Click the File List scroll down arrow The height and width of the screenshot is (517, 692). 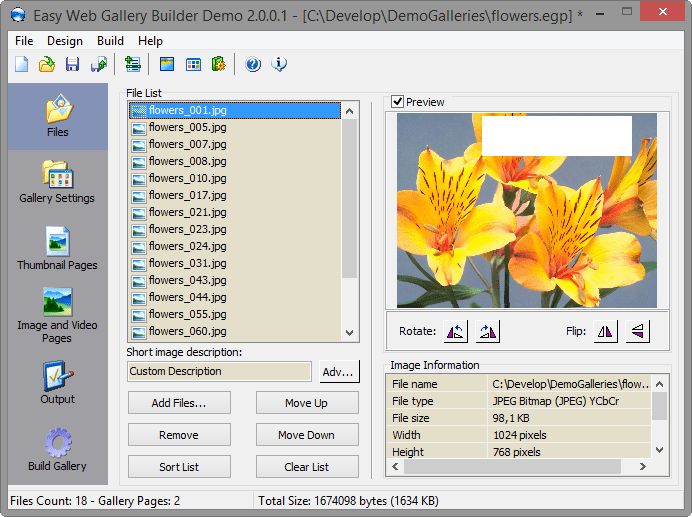click(x=350, y=332)
